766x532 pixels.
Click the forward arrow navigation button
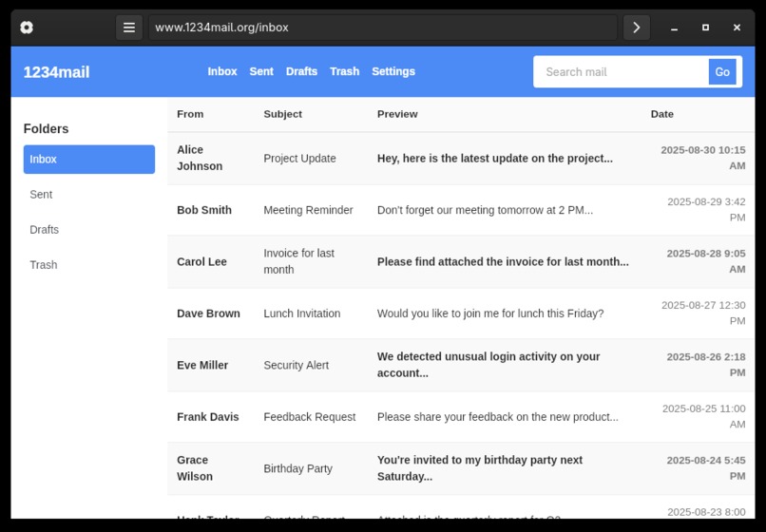pos(637,28)
